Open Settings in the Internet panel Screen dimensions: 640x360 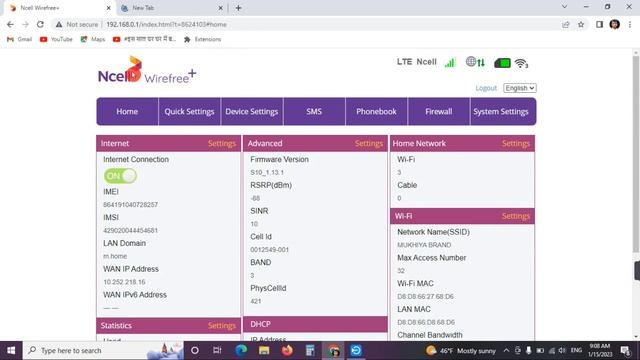pos(222,144)
